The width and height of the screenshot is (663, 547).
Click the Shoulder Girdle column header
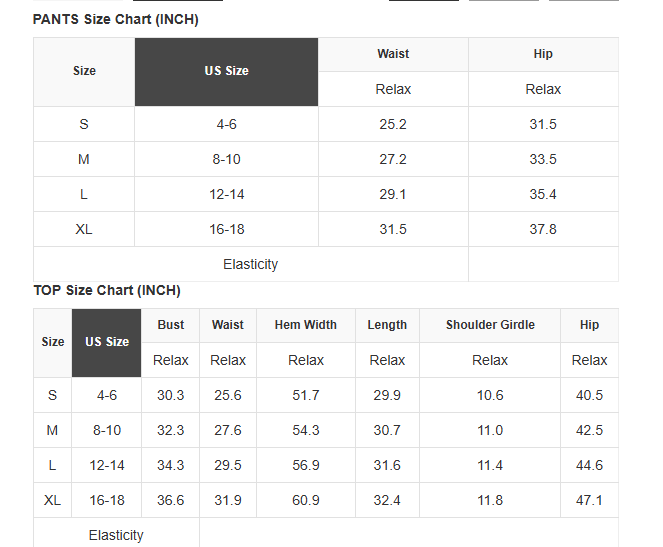(490, 325)
